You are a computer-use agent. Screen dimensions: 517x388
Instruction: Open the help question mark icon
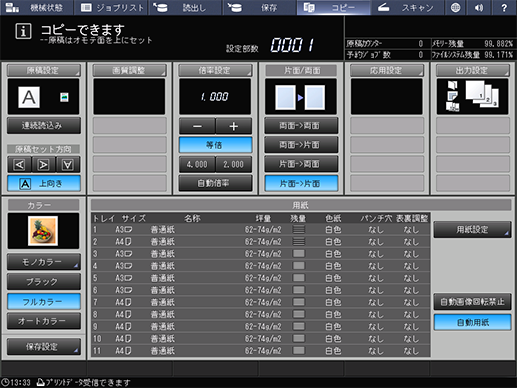pyautogui.click(x=504, y=8)
